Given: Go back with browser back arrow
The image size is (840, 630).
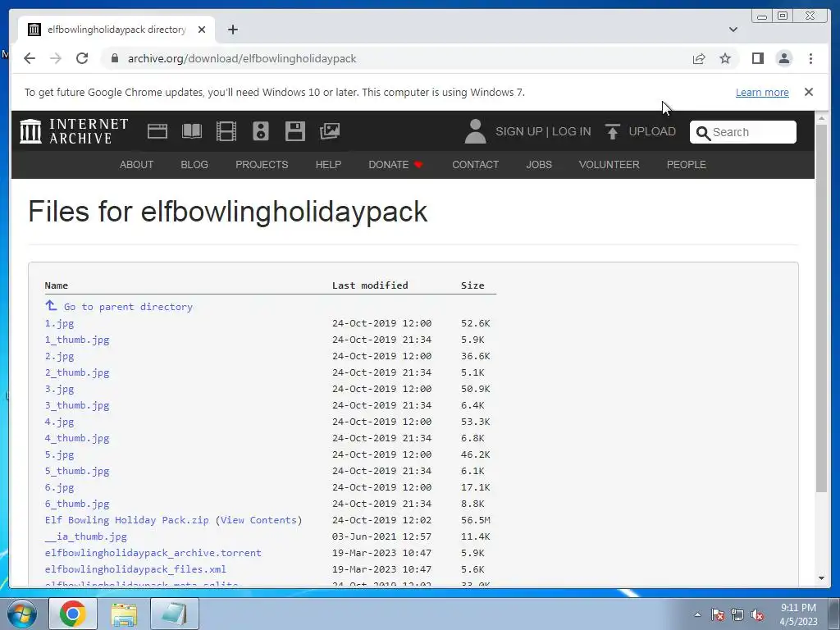Looking at the screenshot, I should pos(30,58).
